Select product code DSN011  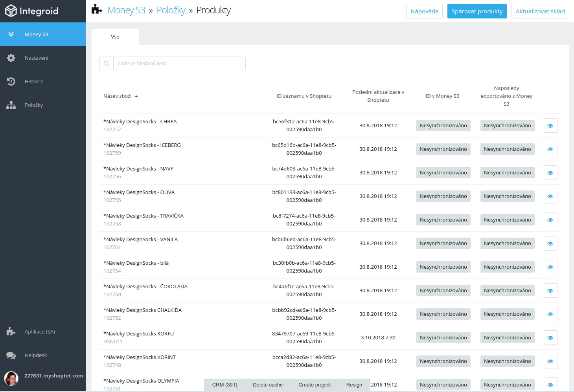click(113, 342)
